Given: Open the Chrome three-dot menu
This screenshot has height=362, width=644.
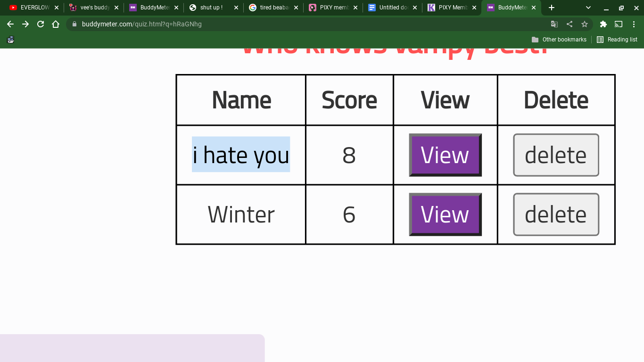Looking at the screenshot, I should click(634, 24).
